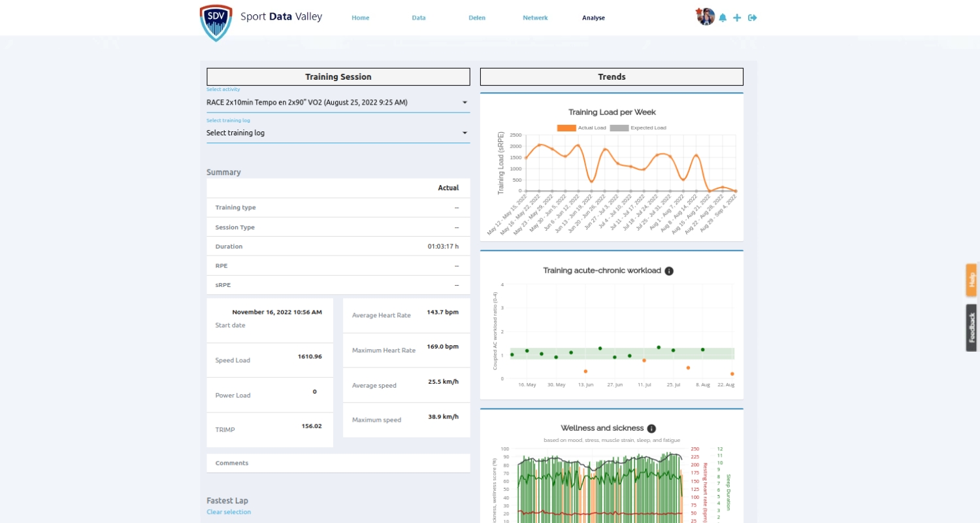Image resolution: width=980 pixels, height=523 pixels.
Task: Open the Data menu
Action: [419, 18]
